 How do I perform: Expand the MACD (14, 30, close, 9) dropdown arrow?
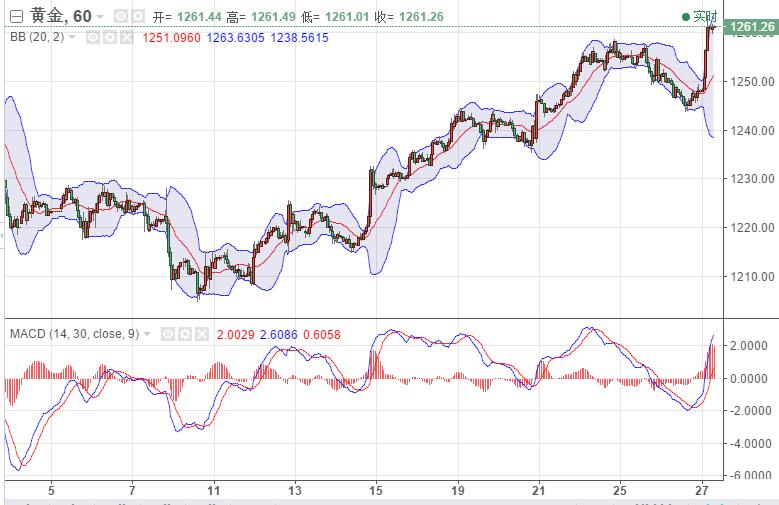click(x=149, y=333)
